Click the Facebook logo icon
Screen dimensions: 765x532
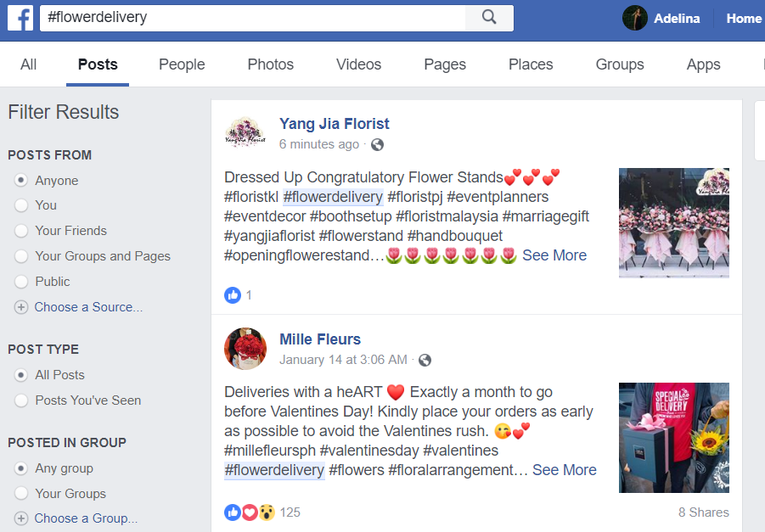(x=20, y=18)
